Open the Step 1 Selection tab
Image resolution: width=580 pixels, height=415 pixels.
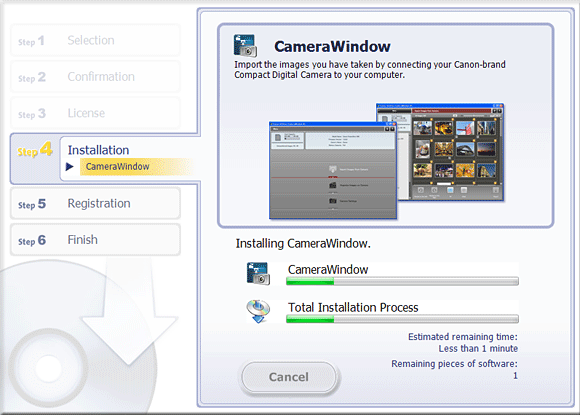95,40
